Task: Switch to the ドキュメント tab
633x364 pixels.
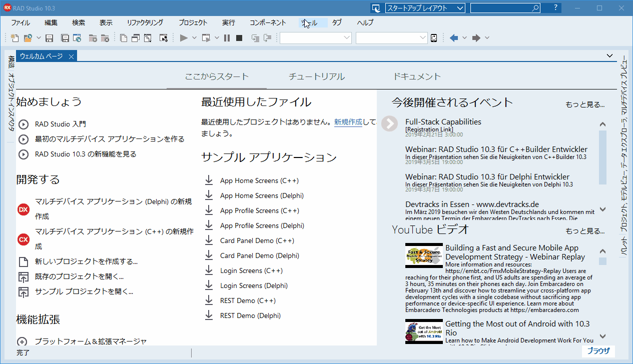Action: click(x=417, y=76)
